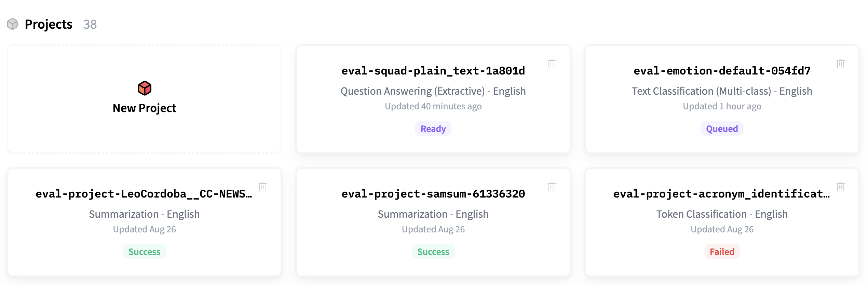Click Success badge on the samsum project

433,252
